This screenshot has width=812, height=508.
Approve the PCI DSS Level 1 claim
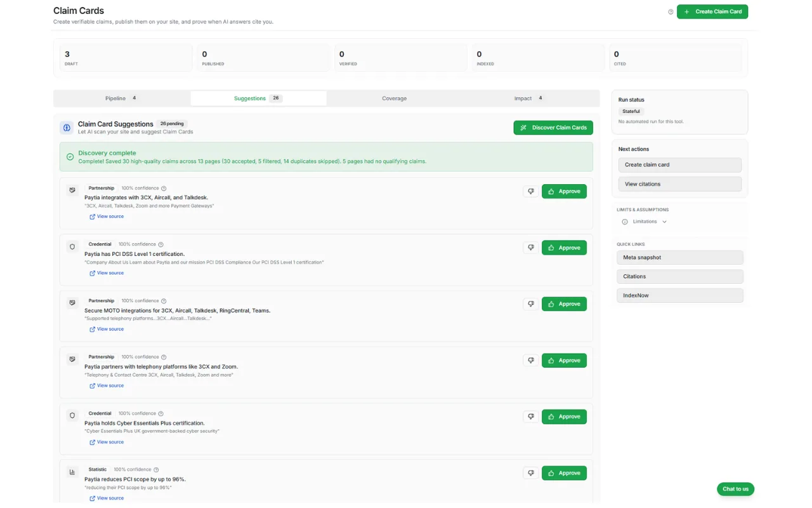tap(564, 248)
